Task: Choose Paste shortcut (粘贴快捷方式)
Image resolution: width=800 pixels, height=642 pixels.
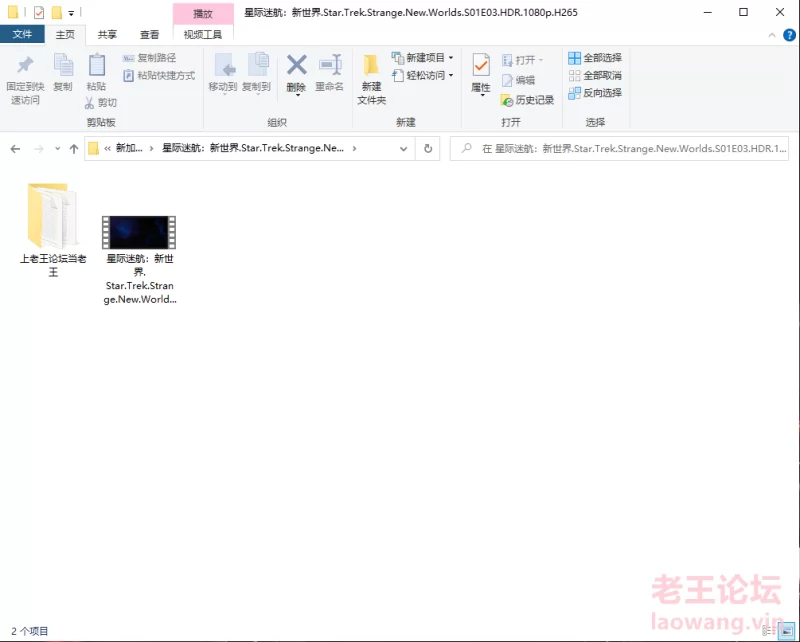Action: [x=159, y=76]
